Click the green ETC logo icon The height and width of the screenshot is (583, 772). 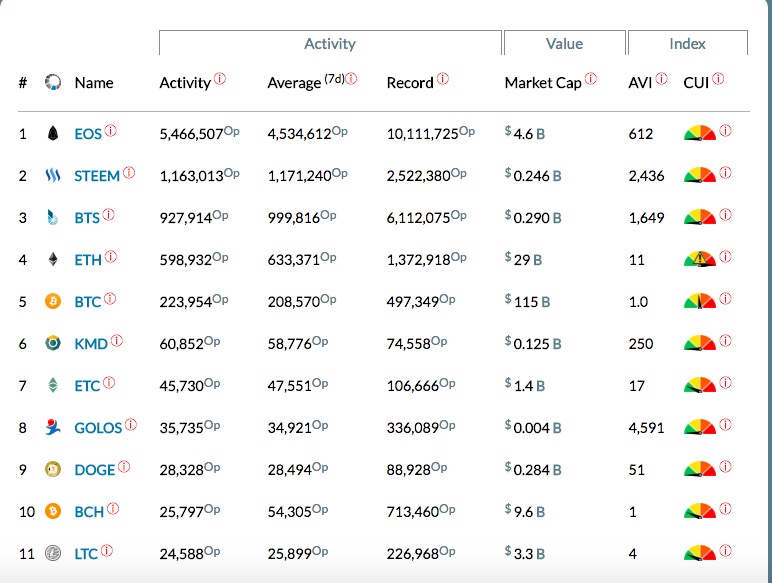click(53, 385)
